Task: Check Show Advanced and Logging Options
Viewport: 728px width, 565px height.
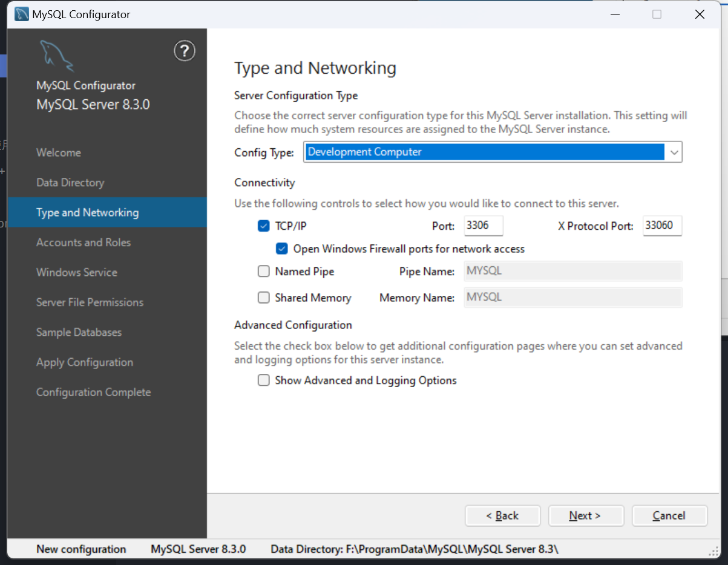Action: [263, 380]
